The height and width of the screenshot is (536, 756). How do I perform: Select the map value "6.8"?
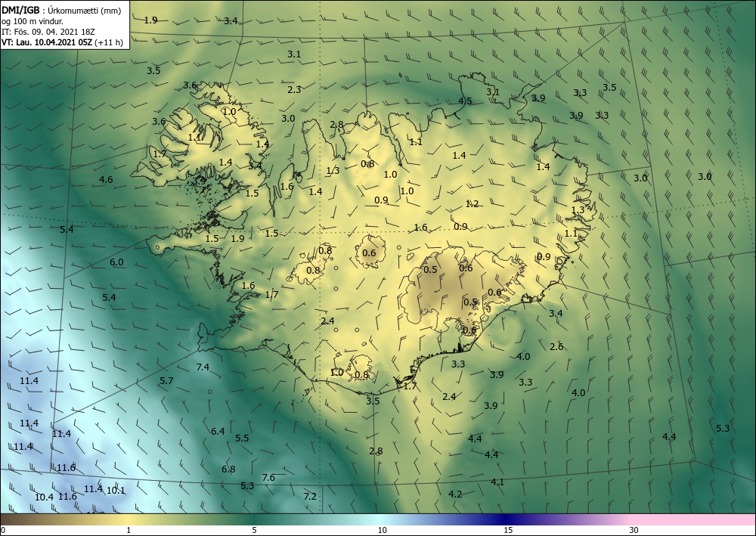[x=228, y=469]
